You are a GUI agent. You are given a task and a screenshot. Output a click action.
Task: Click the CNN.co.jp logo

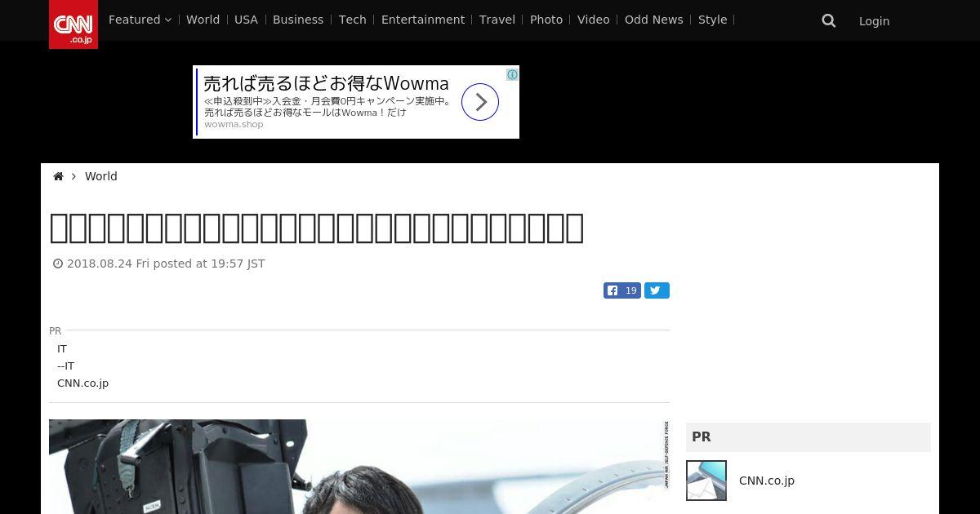73,24
